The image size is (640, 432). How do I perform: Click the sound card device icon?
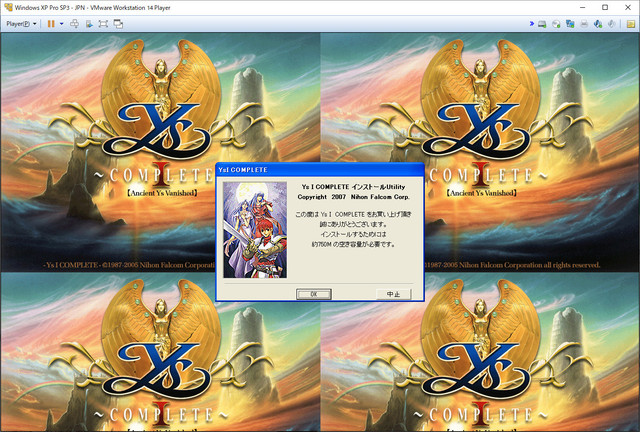pos(598,24)
